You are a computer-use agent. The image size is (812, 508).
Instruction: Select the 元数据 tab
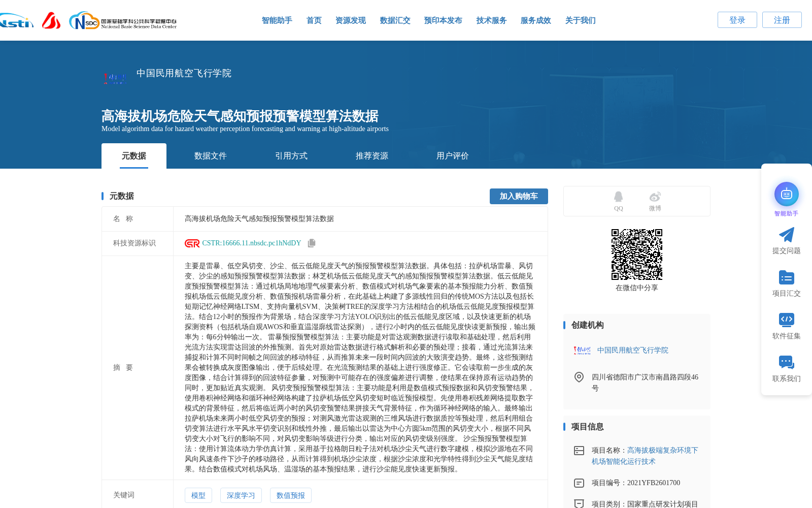(134, 156)
